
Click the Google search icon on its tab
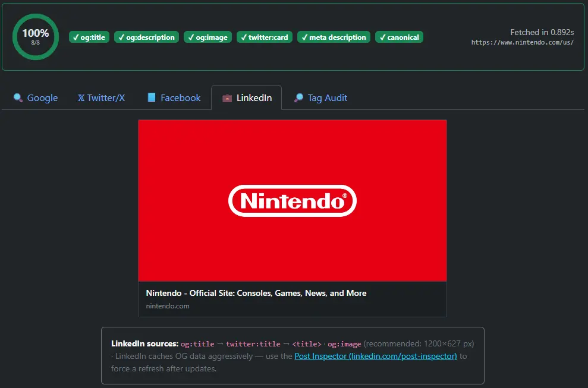point(18,98)
